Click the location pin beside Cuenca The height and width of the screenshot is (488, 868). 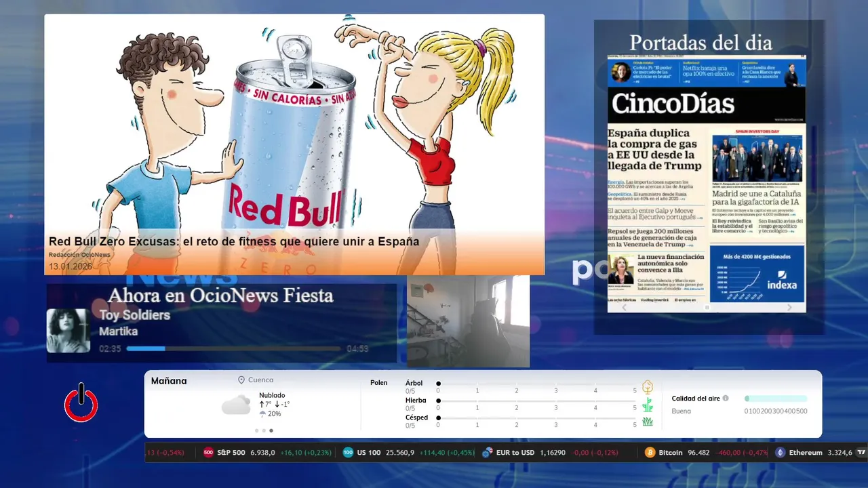click(241, 380)
